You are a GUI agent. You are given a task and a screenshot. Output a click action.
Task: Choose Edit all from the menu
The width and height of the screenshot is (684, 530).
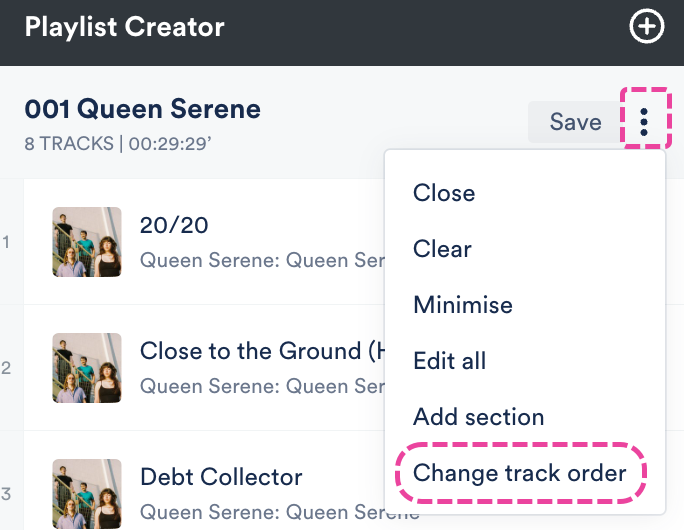(x=450, y=361)
